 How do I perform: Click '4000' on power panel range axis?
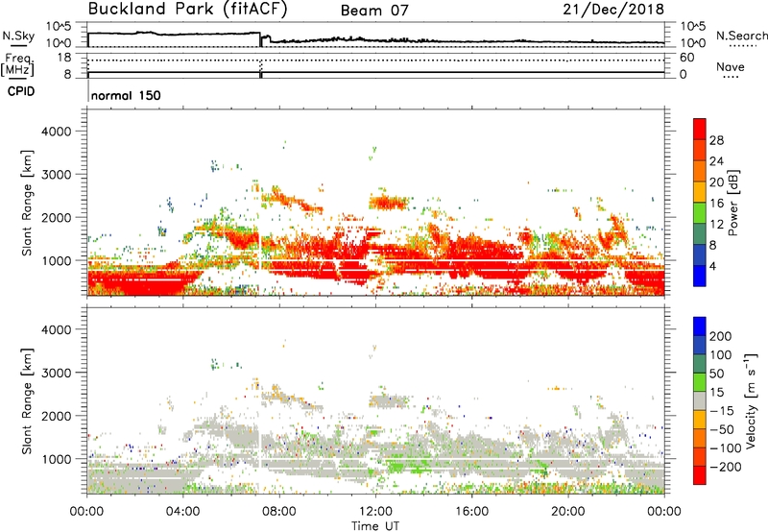pos(56,132)
